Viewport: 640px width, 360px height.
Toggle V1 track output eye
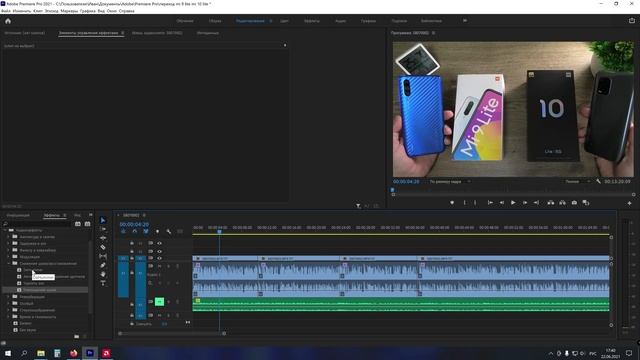click(160, 258)
